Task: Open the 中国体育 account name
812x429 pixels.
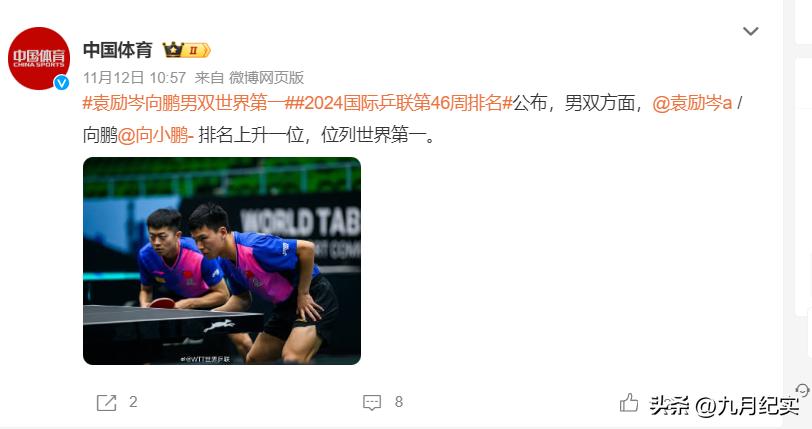Action: coord(118,50)
